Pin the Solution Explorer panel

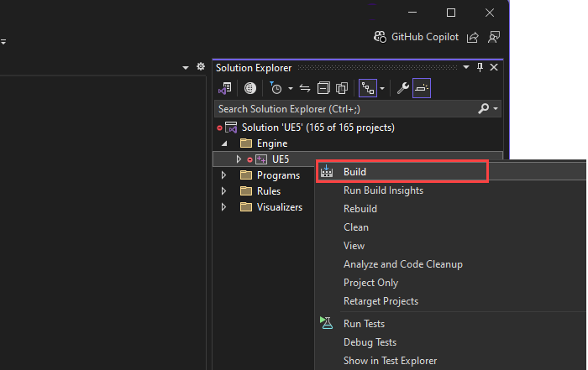tap(480, 68)
